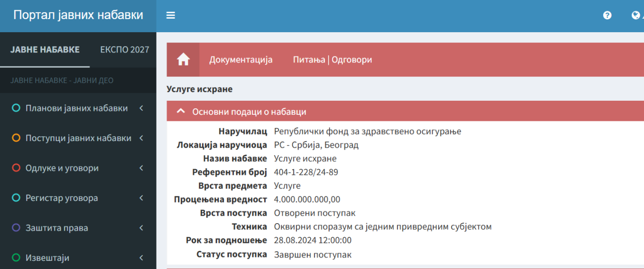
Task: Open Регистар уговора menu
Action: [x=78, y=198]
